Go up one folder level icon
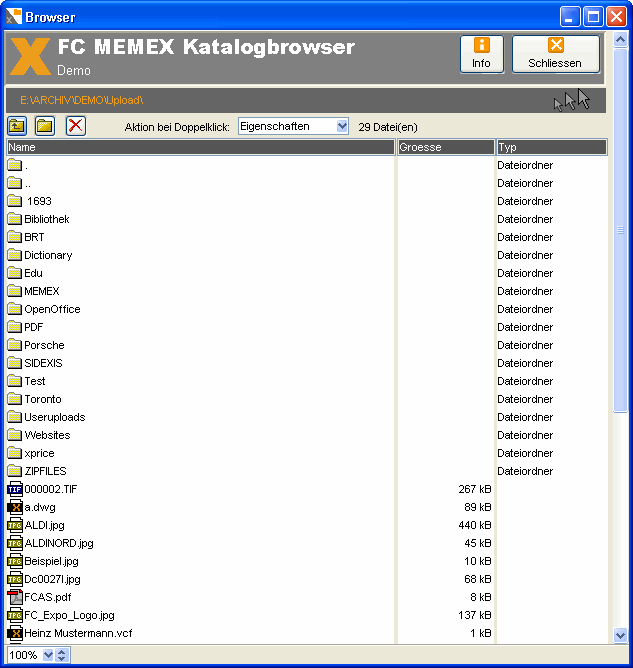The width and height of the screenshot is (633, 668). tap(17, 126)
